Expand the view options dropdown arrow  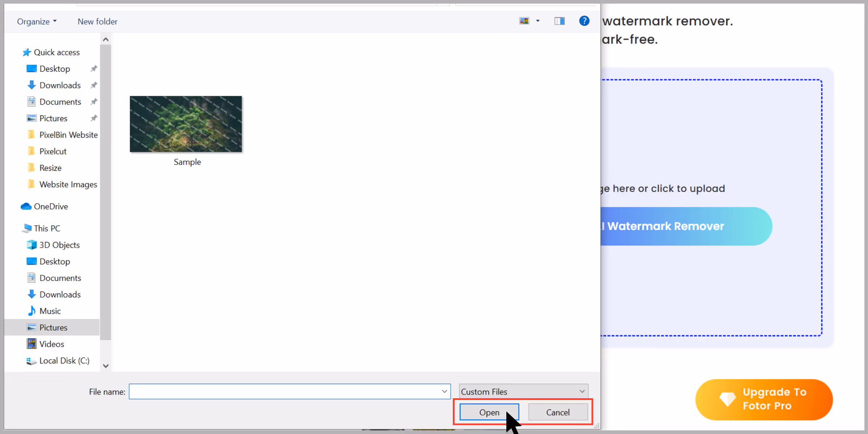pos(538,21)
